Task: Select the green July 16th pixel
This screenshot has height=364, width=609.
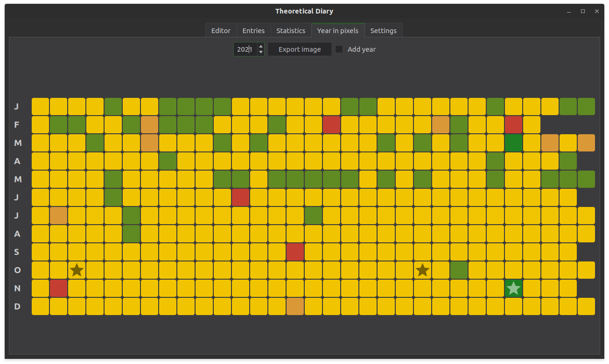Action: (314, 215)
